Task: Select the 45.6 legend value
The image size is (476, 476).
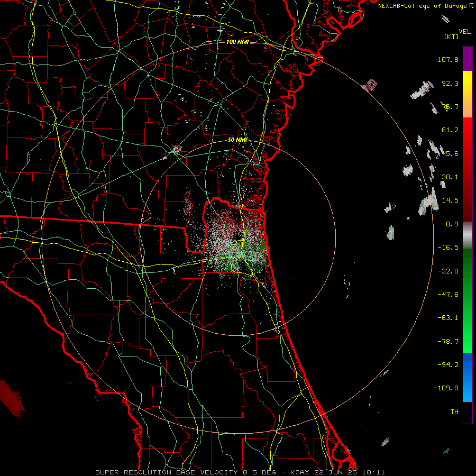Action: click(x=450, y=153)
